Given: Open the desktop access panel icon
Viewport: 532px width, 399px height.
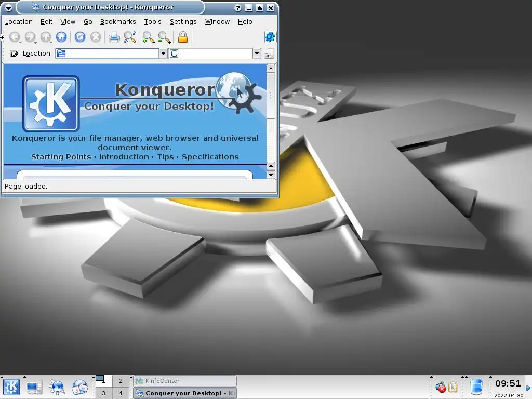Looking at the screenshot, I should coord(34,387).
